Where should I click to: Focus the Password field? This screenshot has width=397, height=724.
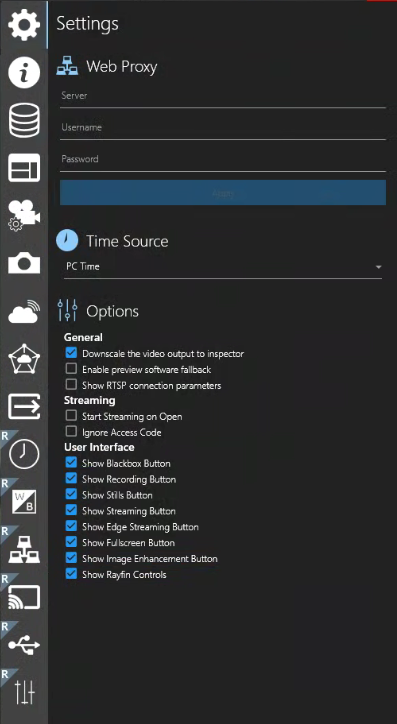pos(223,159)
